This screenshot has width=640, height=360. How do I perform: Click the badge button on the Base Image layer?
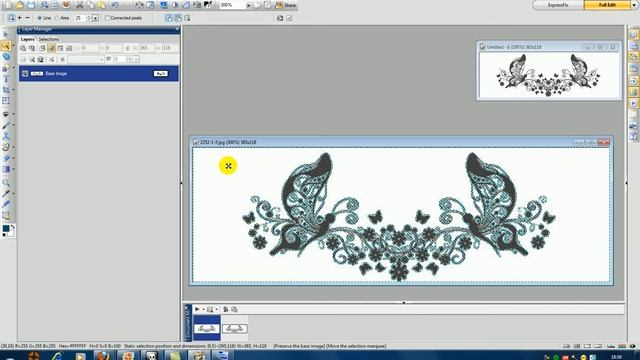[160, 73]
